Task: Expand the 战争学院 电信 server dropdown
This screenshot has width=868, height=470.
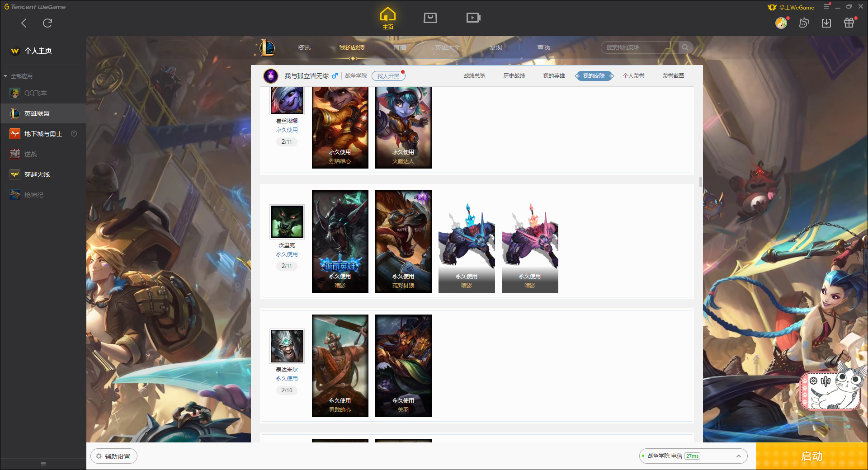Action: pos(693,456)
